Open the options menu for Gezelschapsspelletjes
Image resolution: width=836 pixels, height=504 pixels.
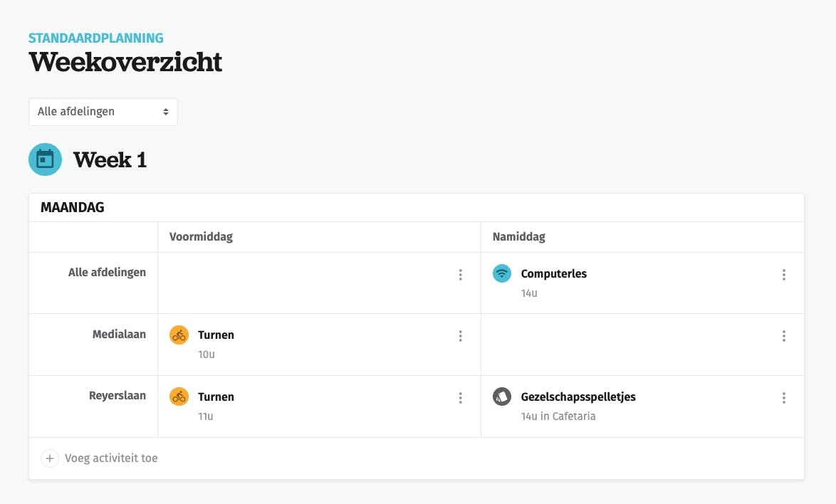pos(784,397)
